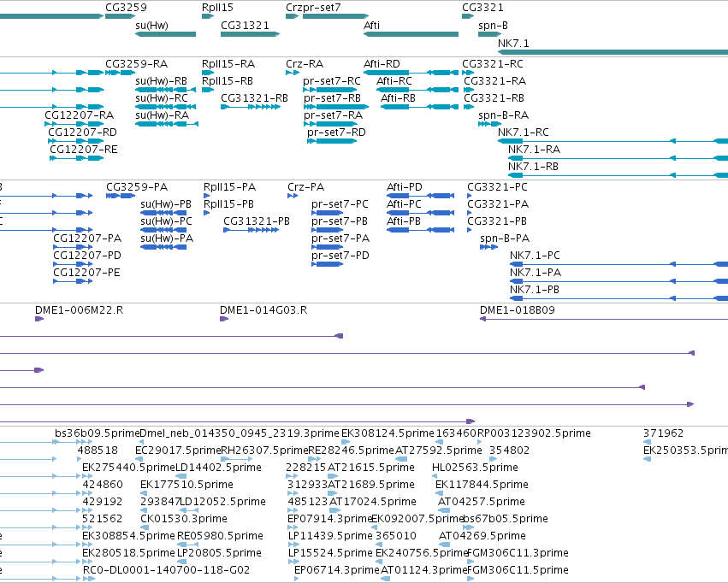728x583 pixels.
Task: Select EST RC0-DL0001-140700-118-G02
Action: point(89,579)
